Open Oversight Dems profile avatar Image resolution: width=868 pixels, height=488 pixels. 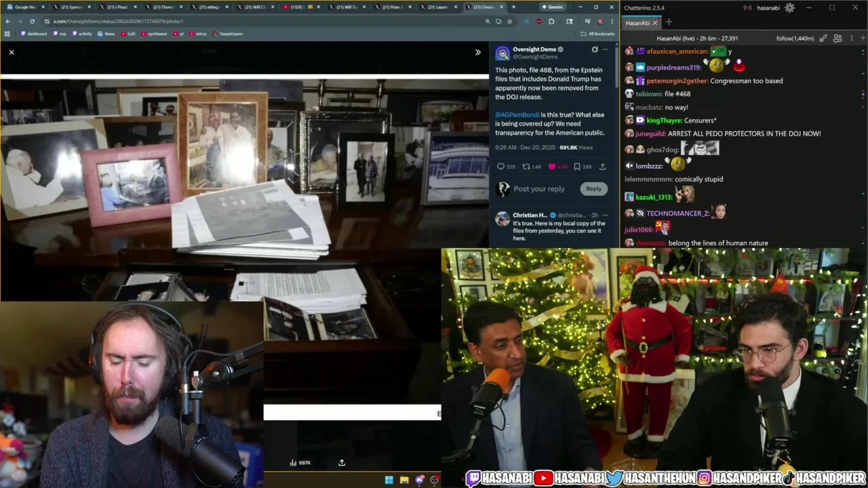pos(502,53)
